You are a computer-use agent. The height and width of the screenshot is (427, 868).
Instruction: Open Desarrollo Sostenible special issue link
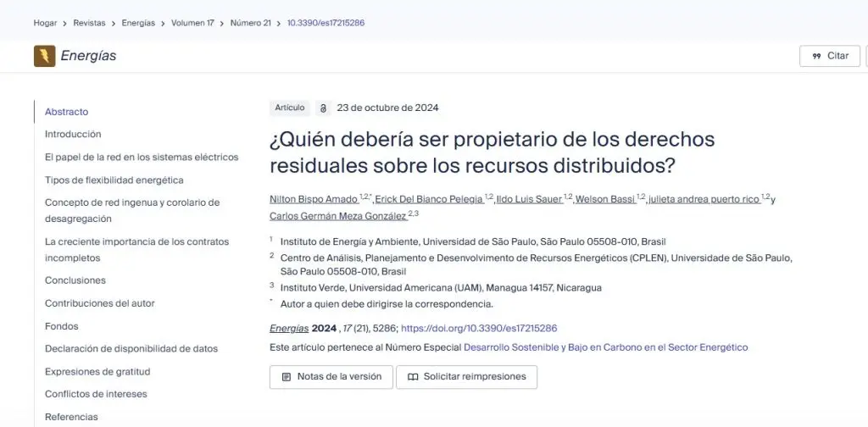605,348
